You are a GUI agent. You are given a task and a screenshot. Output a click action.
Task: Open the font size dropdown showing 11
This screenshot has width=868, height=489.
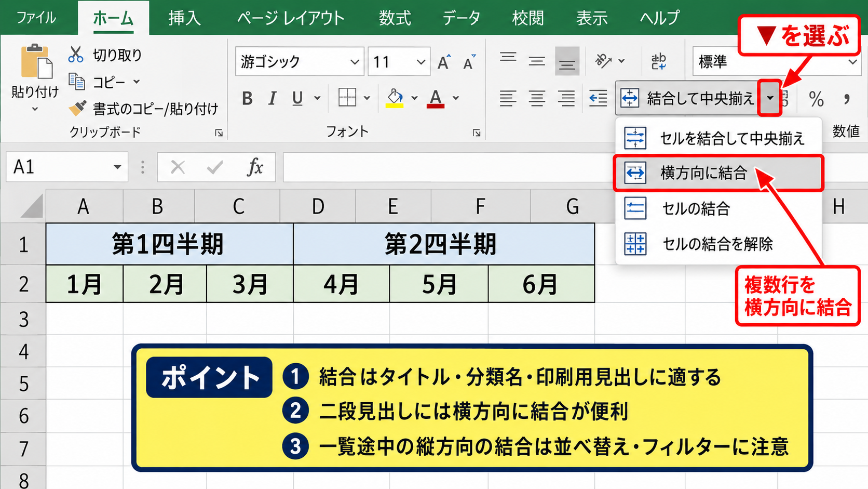[x=421, y=62]
